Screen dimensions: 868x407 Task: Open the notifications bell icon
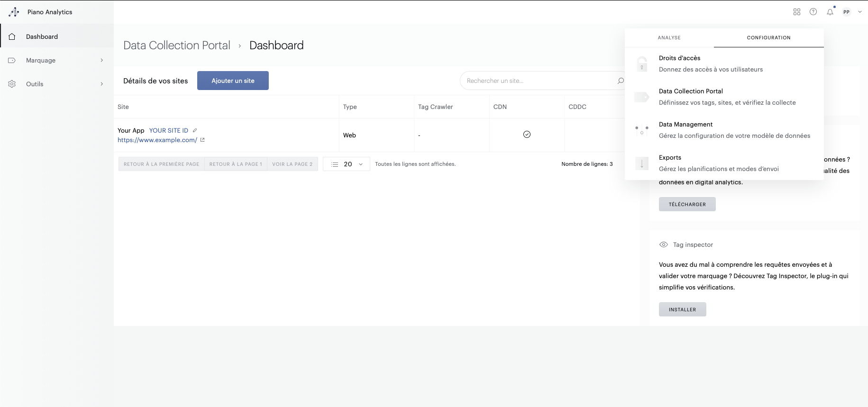[830, 12]
